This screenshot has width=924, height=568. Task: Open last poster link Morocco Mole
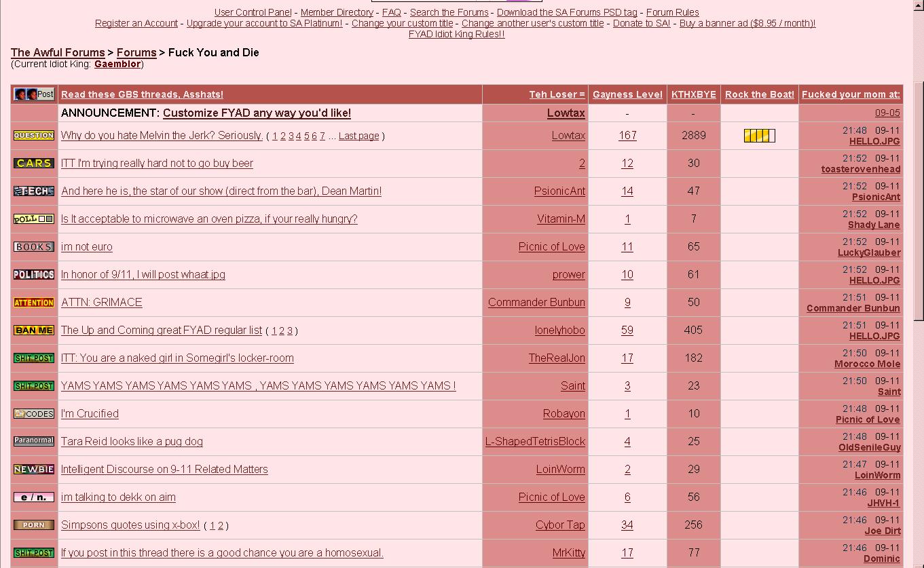click(867, 364)
